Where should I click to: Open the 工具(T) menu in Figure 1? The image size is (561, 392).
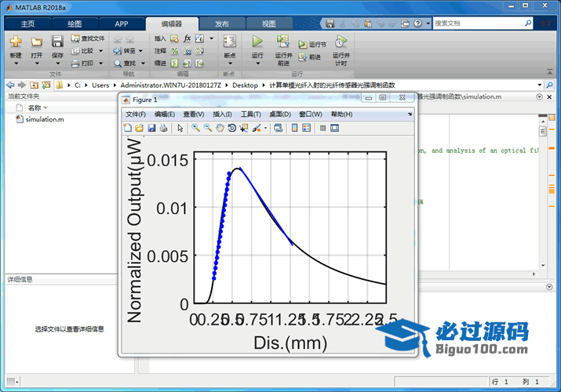250,114
